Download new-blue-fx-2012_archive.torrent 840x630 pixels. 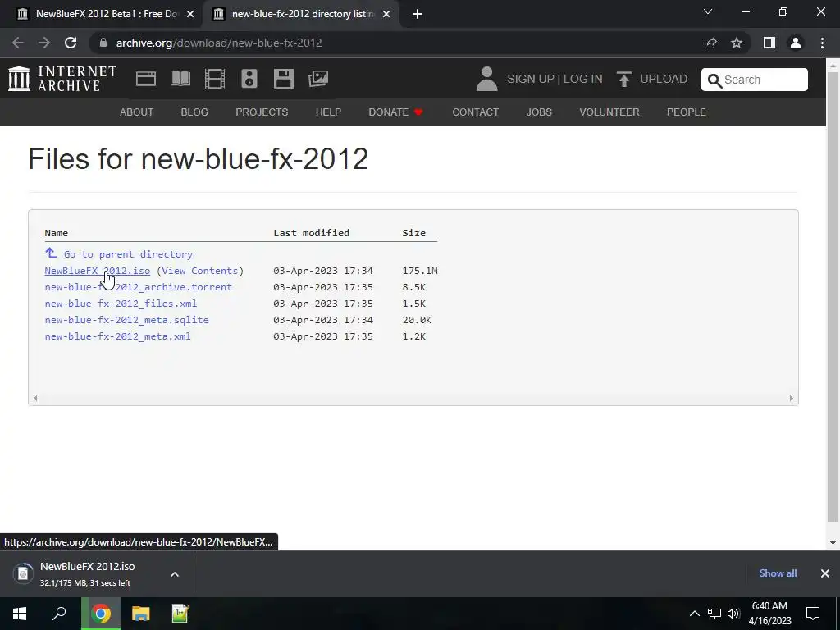pos(138,287)
